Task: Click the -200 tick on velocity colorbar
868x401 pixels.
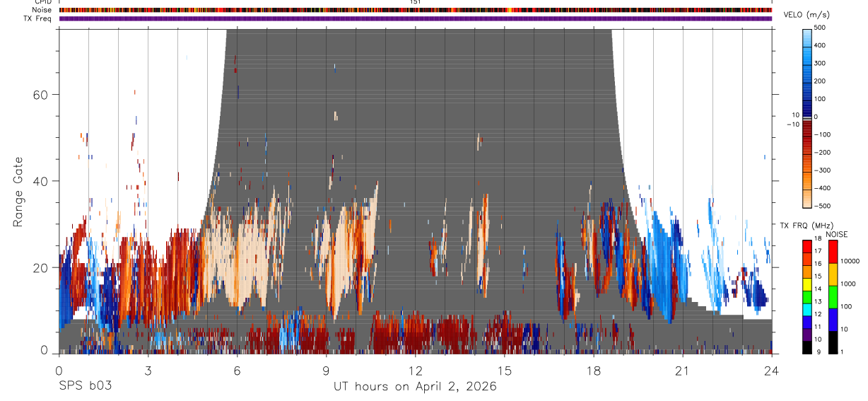Action: (x=823, y=152)
